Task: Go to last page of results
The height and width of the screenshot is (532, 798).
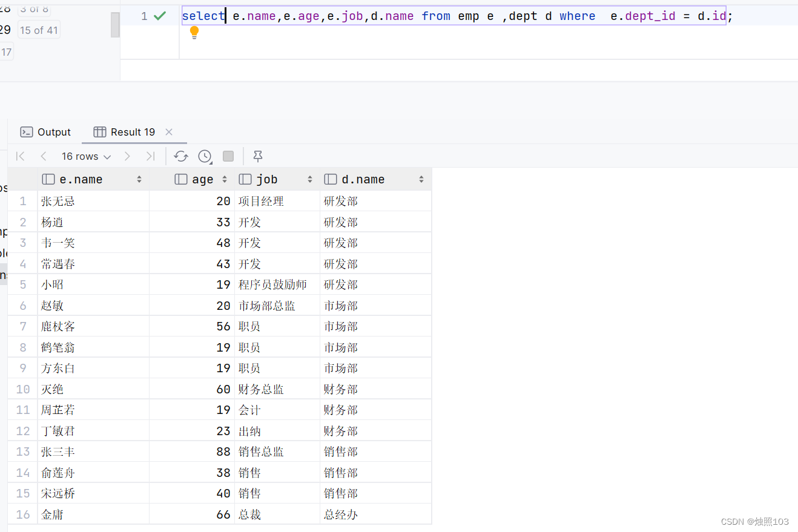Action: (x=150, y=156)
